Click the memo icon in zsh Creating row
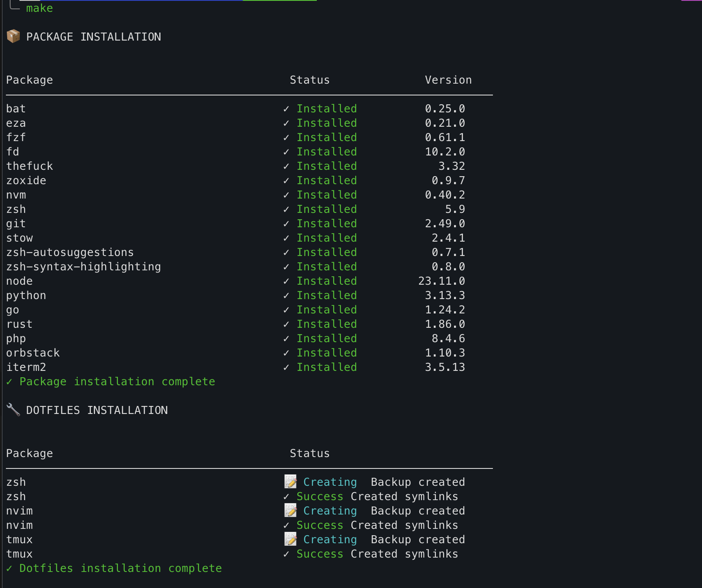The height and width of the screenshot is (588, 702). click(x=291, y=482)
